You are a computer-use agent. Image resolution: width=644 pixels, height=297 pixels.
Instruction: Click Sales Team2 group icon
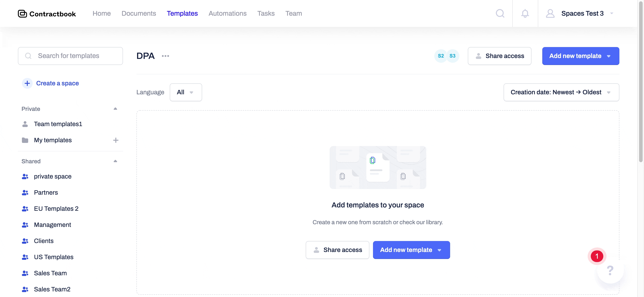[25, 289]
